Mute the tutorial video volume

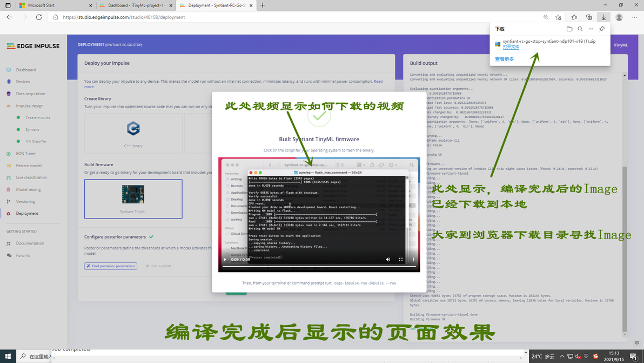388,260
